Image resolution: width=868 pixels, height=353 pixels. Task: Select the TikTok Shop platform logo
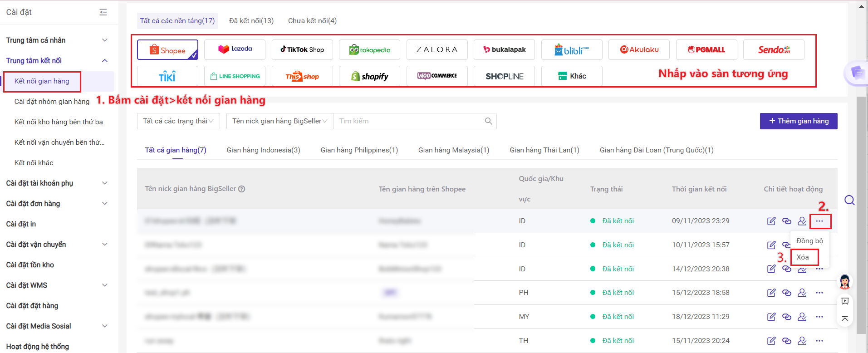coord(302,49)
